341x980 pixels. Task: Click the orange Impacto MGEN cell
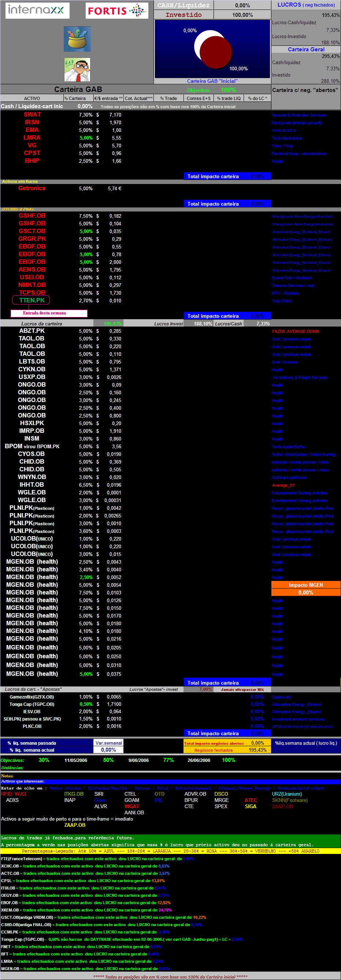[305, 585]
